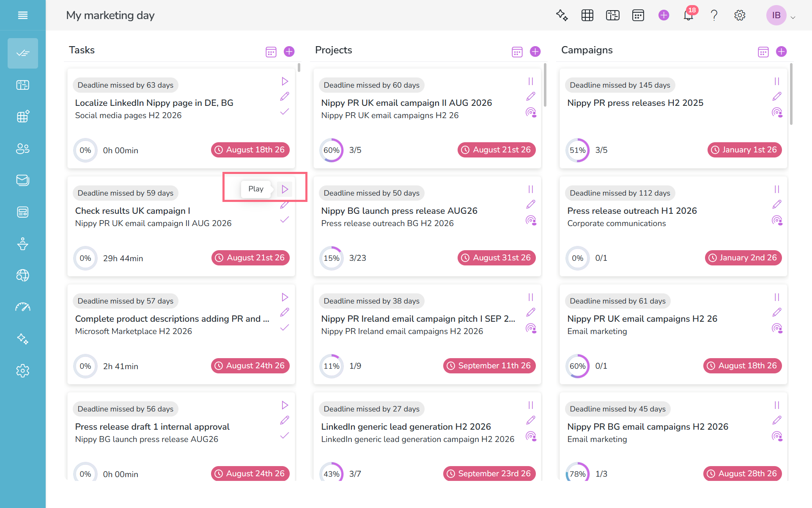Open the Nippy PR BG email campaigns H2 2026 campaign
Screen dimensions: 812x508
[648, 427]
